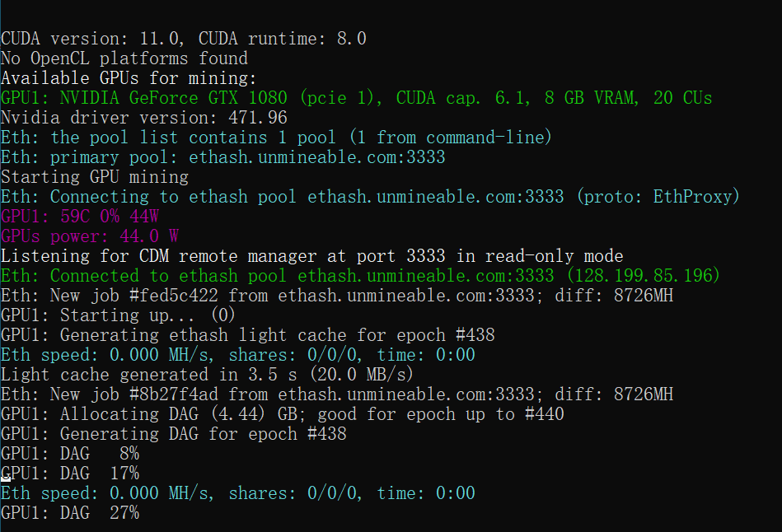The width and height of the screenshot is (782, 532).
Task: Click the 'GPU1: DAG 27%' progress line
Action: point(69,513)
